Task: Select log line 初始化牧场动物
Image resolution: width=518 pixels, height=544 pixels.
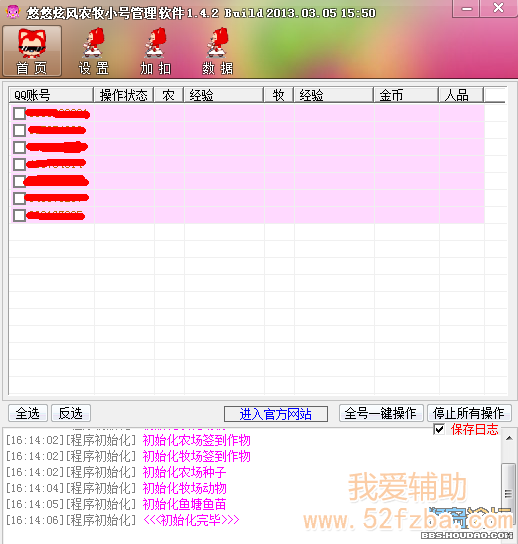Action: (x=184, y=488)
